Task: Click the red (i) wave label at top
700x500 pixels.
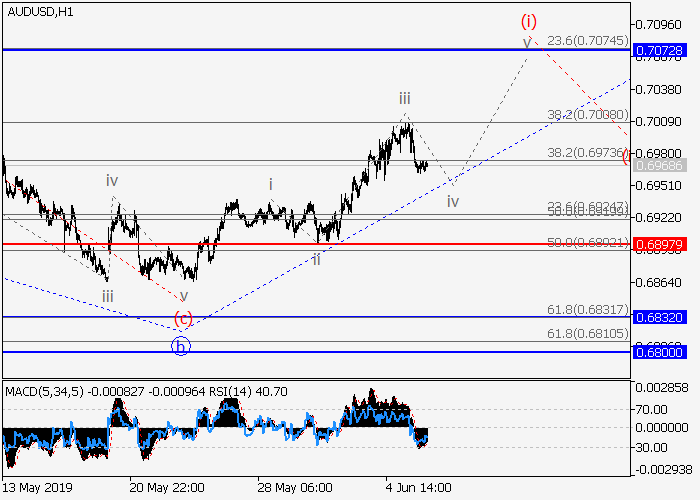Action: point(529,20)
